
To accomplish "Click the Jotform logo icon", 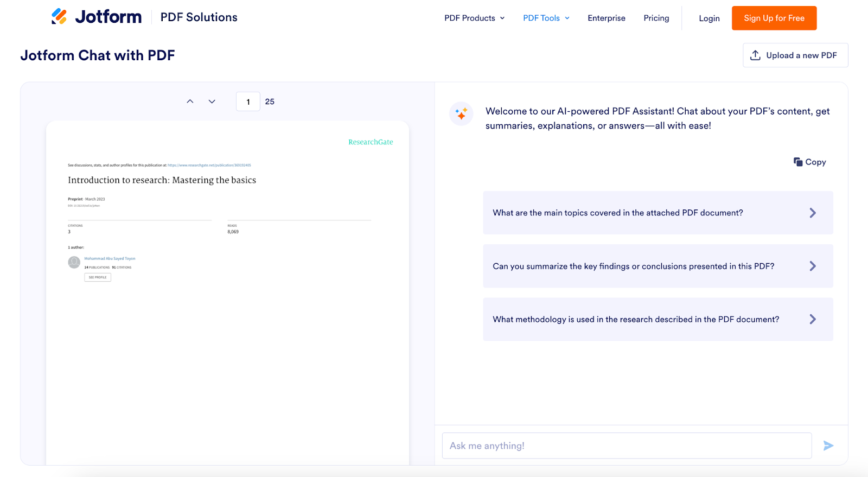I will [x=59, y=17].
